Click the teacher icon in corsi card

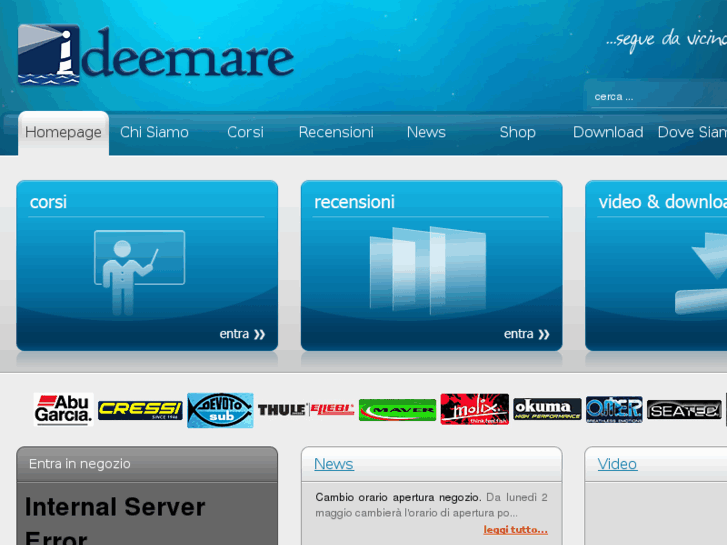pyautogui.click(x=139, y=272)
